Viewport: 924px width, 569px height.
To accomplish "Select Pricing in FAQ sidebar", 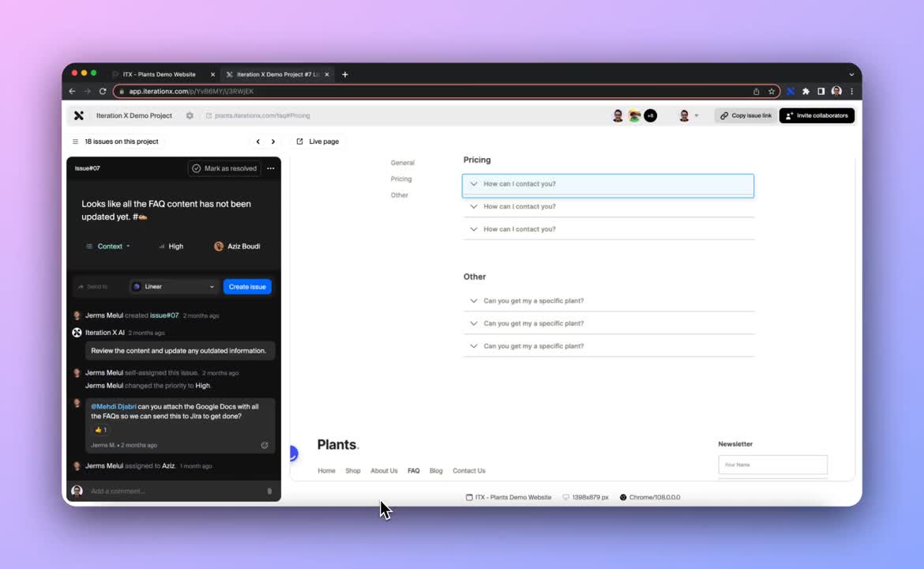I will 401,179.
